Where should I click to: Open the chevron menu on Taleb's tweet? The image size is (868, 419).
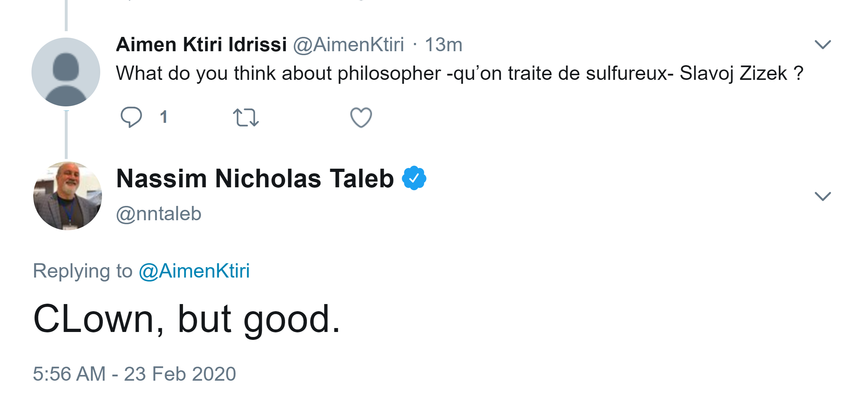click(x=822, y=196)
